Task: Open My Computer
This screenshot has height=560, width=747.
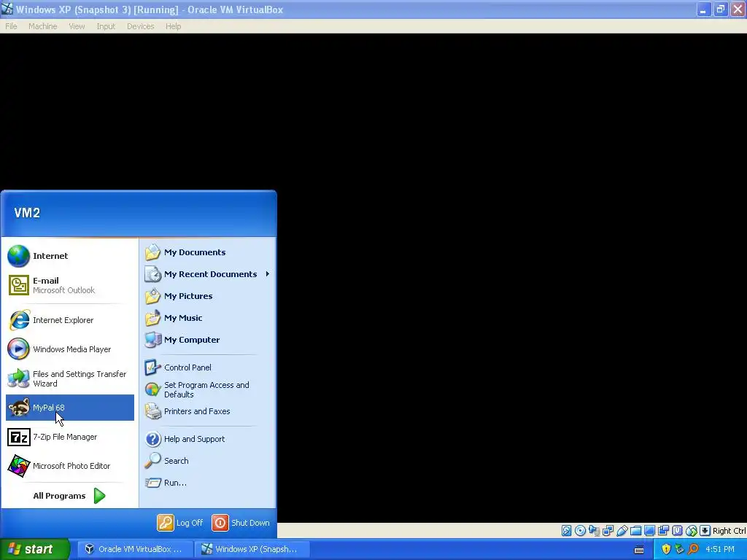Action: (x=208, y=340)
